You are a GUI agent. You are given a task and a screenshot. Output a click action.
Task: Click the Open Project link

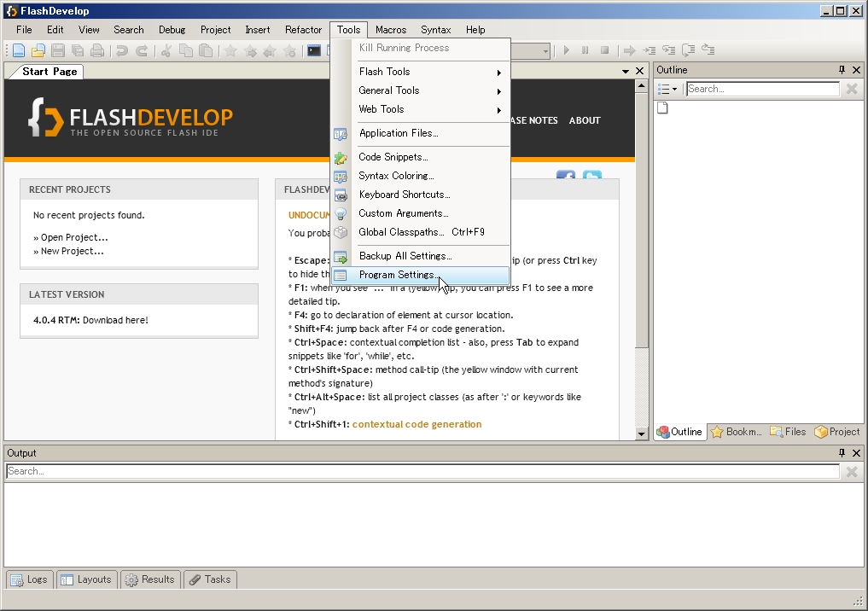coord(74,237)
